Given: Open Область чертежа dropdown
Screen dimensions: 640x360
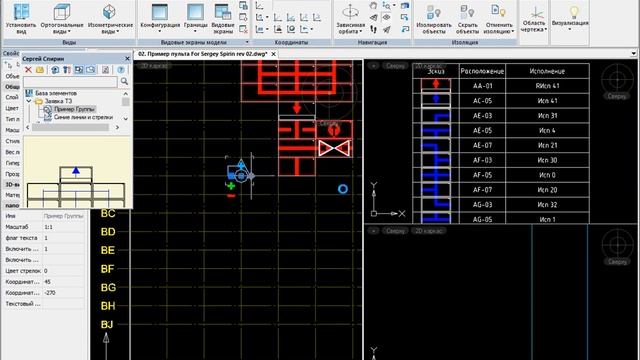Looking at the screenshot, I should 533,26.
